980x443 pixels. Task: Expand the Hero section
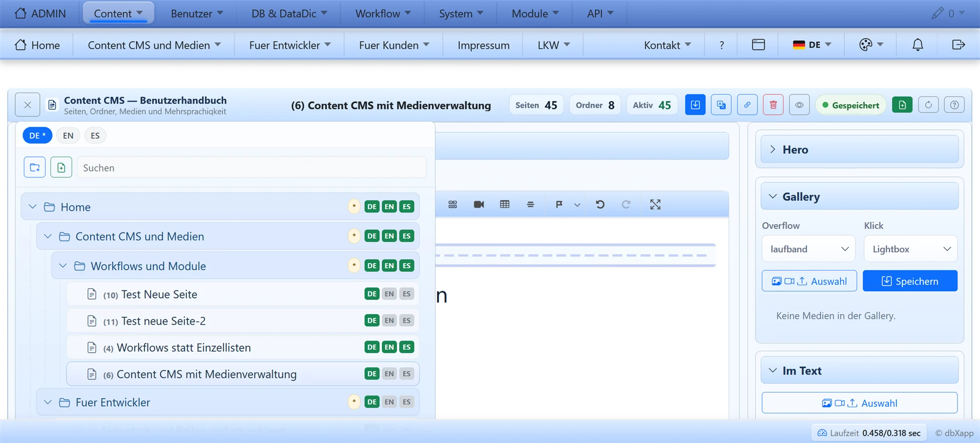coord(860,149)
